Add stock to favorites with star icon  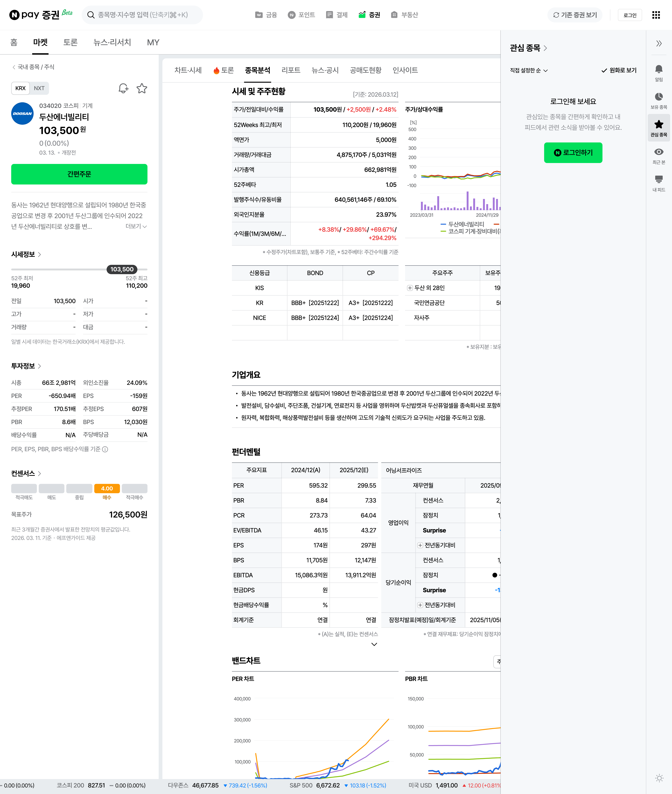(x=142, y=88)
